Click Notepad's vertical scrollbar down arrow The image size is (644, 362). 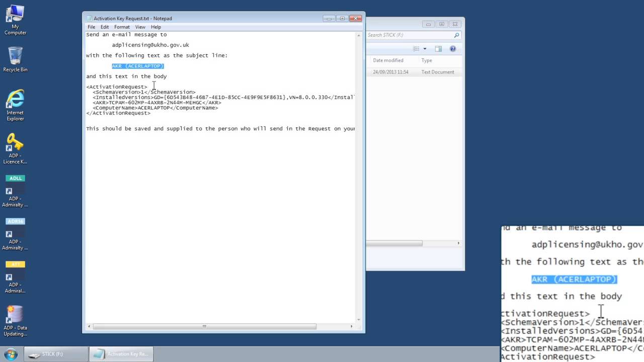[359, 319]
